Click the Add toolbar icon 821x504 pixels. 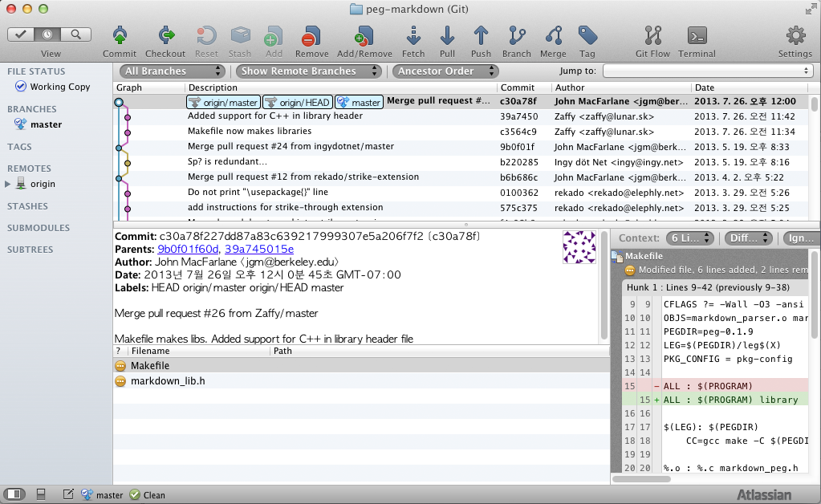[274, 35]
